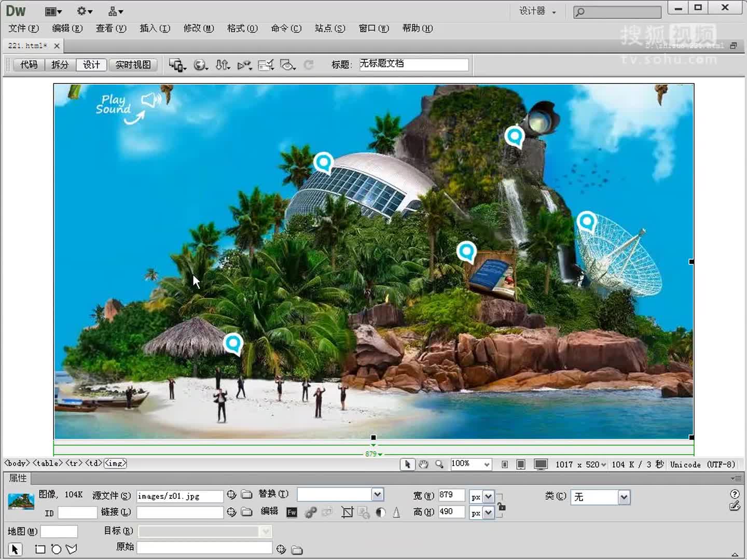Viewport: 747px width, 560px height.
Task: Choose the mobile size window icon
Action: 504,465
